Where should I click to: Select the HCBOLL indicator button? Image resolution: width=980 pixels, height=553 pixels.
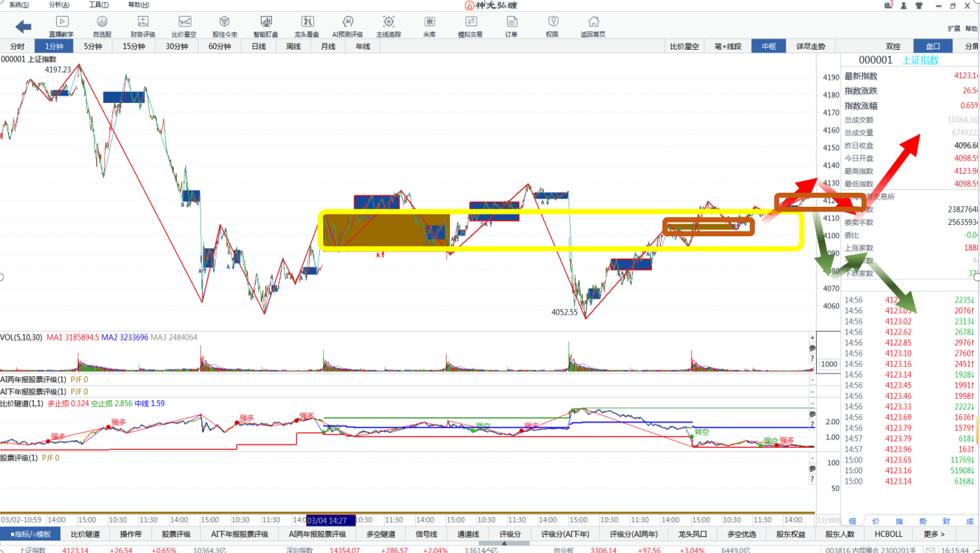pyautogui.click(x=888, y=534)
